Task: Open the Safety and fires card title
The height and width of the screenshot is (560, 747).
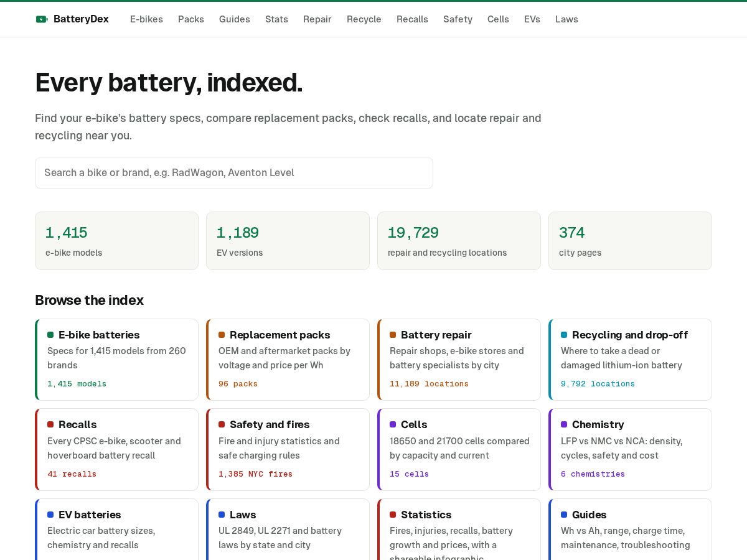Action: [270, 424]
